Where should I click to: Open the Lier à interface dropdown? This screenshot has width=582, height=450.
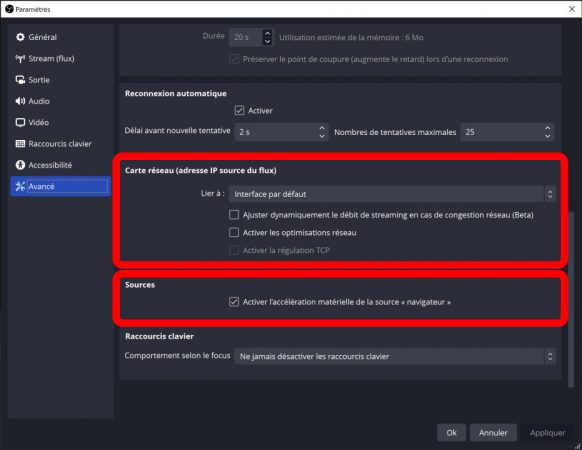[x=392, y=194]
